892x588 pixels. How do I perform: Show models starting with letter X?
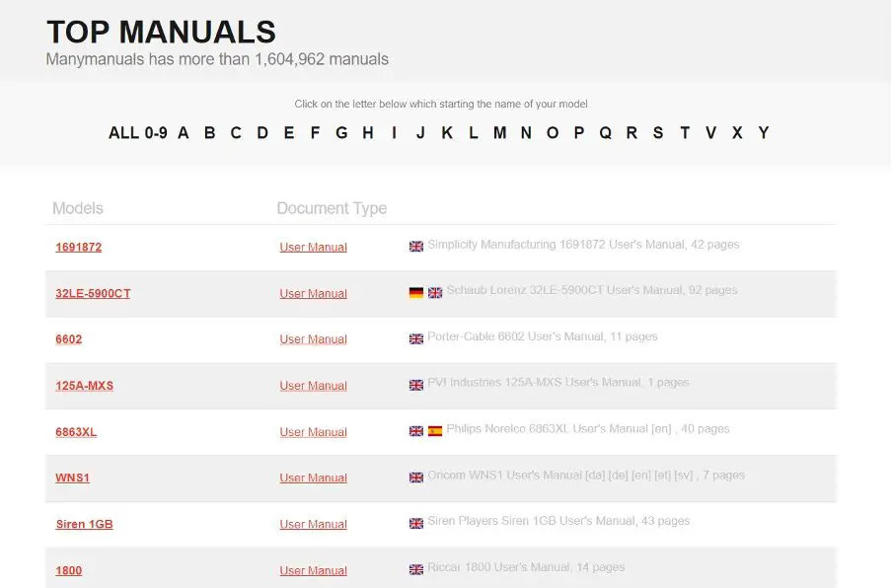pos(737,133)
